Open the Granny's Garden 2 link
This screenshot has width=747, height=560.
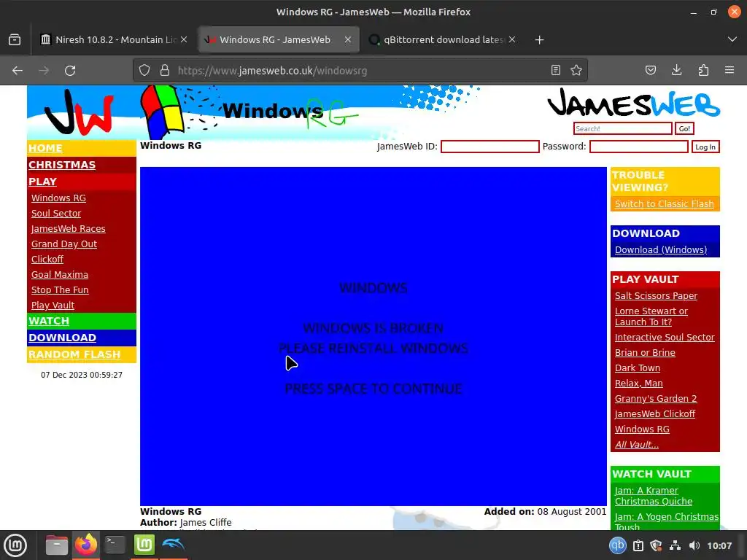pyautogui.click(x=656, y=399)
